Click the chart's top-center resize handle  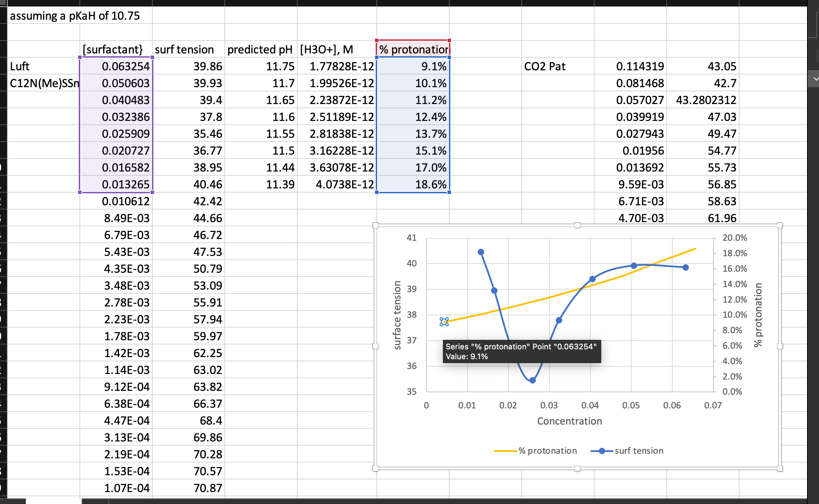pyautogui.click(x=577, y=225)
